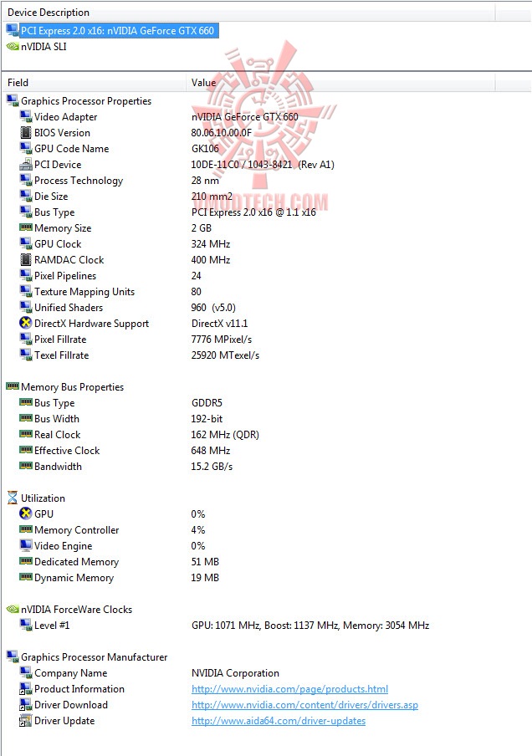
Task: Click the Device Description header
Action: pyautogui.click(x=49, y=12)
